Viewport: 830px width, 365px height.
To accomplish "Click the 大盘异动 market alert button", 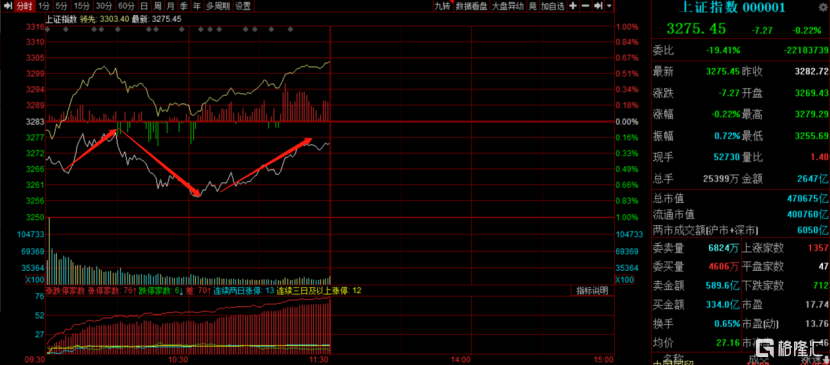I will [508, 6].
